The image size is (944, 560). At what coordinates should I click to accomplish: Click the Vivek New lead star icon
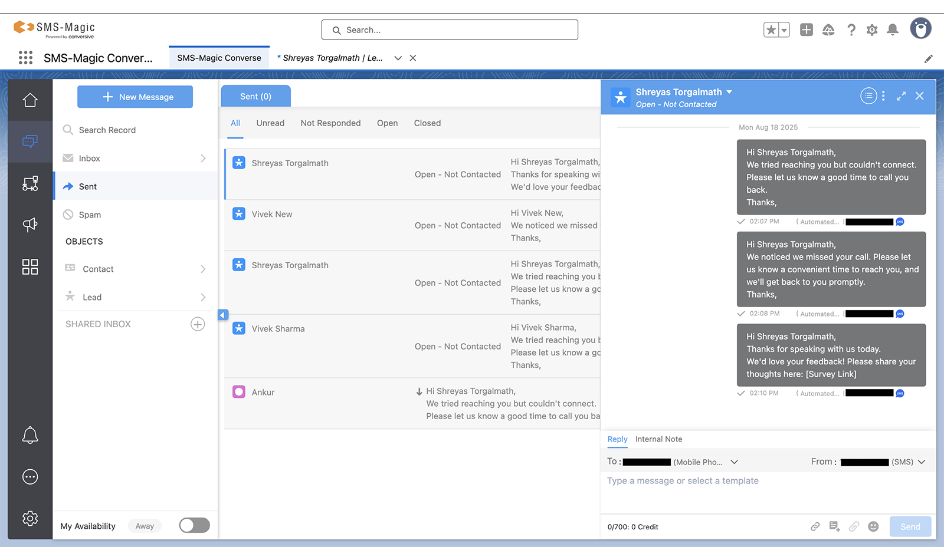pyautogui.click(x=239, y=213)
